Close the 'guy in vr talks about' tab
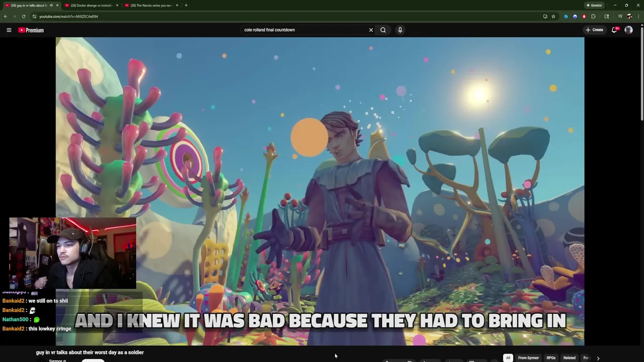 pos(57,6)
